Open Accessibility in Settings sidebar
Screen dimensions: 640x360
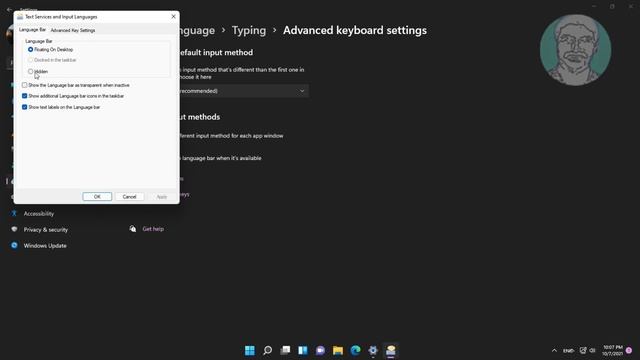(x=39, y=213)
